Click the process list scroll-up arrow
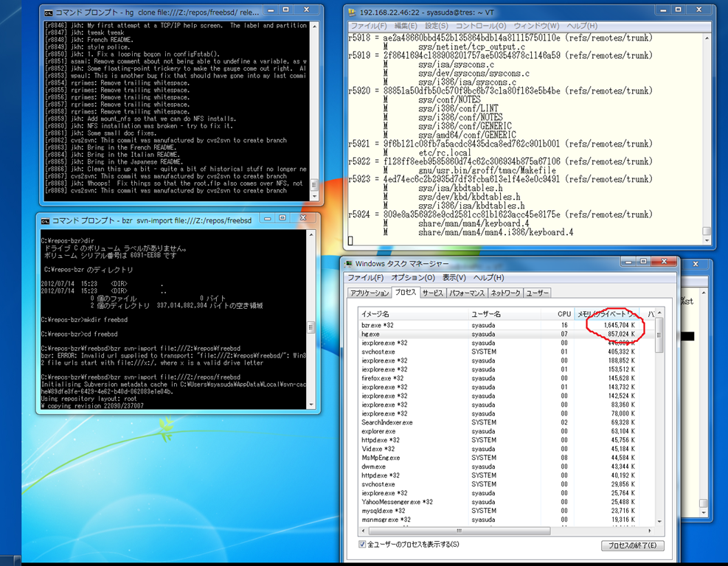The height and width of the screenshot is (566, 728). coord(659,314)
